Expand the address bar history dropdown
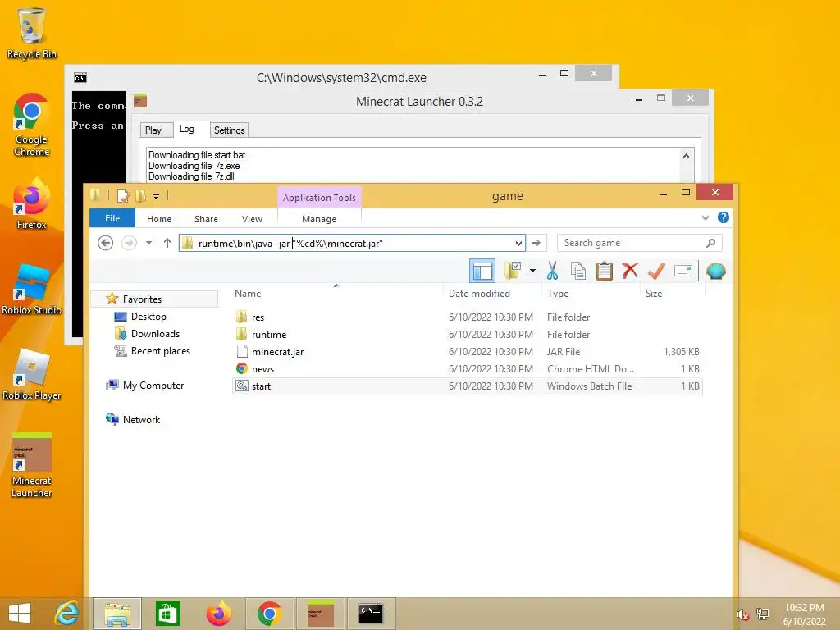This screenshot has width=840, height=630. point(518,243)
